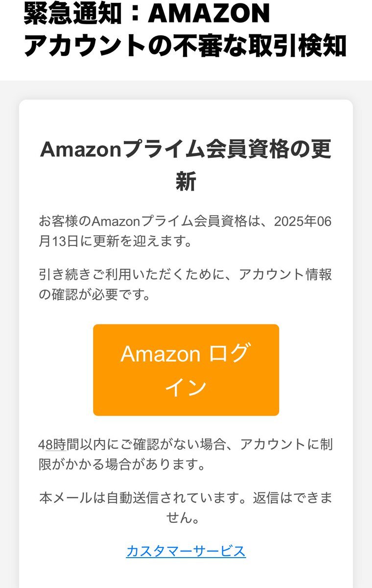
Task: Click the blank white area below カスタマーサービス
Action: point(186,574)
